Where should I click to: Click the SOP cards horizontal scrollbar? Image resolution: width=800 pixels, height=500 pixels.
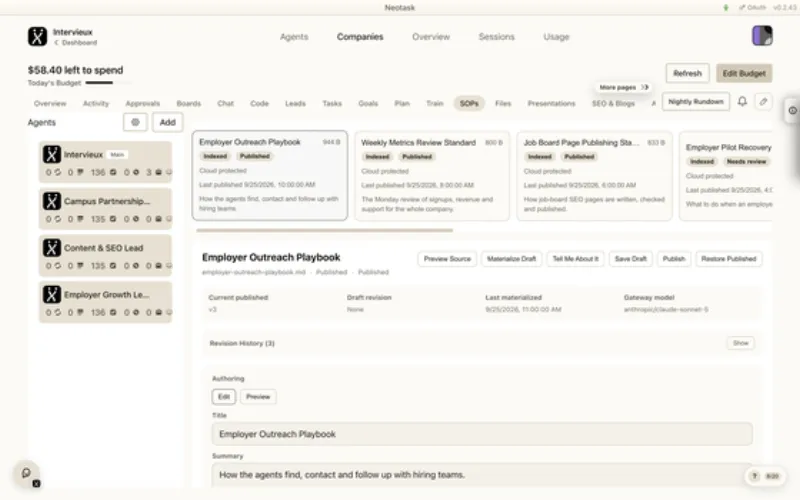(x=324, y=231)
